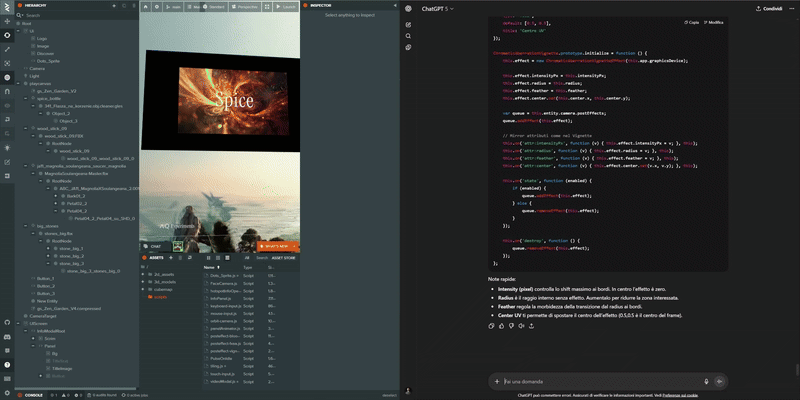Select the Rotate gizmo tool
Viewport: 800px width, 400px height.
tap(7, 35)
